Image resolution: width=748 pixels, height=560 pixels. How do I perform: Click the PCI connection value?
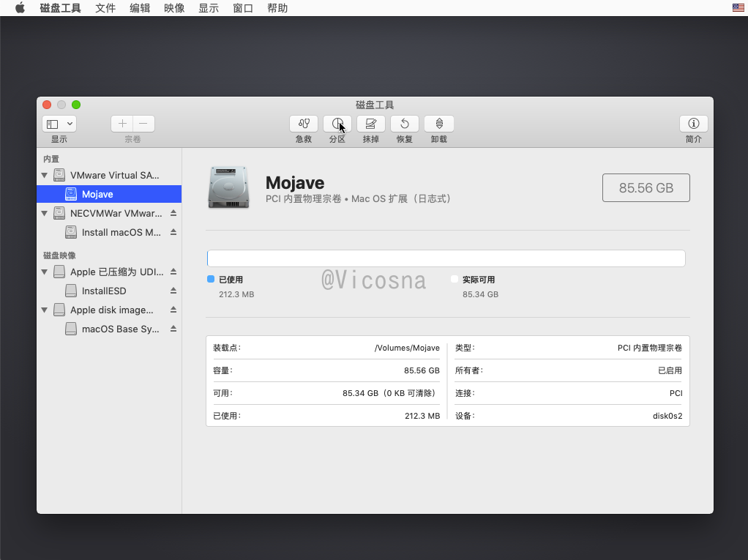[676, 393]
